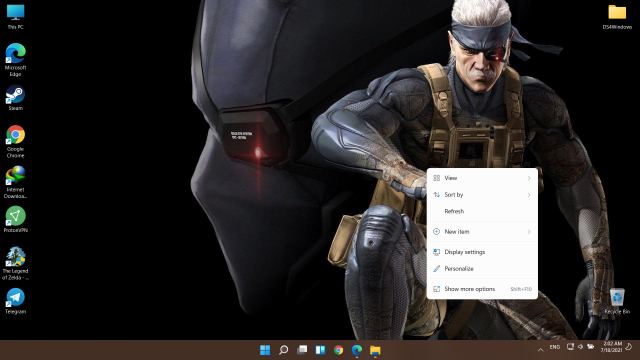Click the focus assist moon icon
Screen dimensions: 640x360
[x=629, y=347]
